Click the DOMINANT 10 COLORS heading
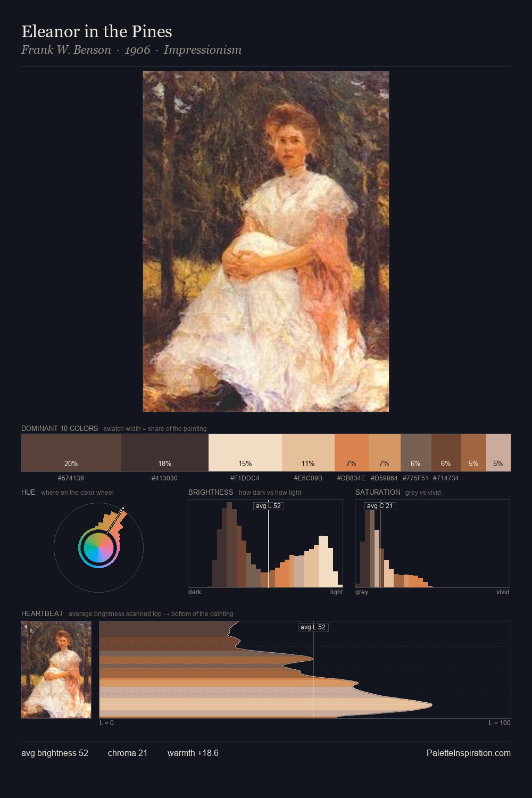The image size is (532, 798). click(x=60, y=428)
